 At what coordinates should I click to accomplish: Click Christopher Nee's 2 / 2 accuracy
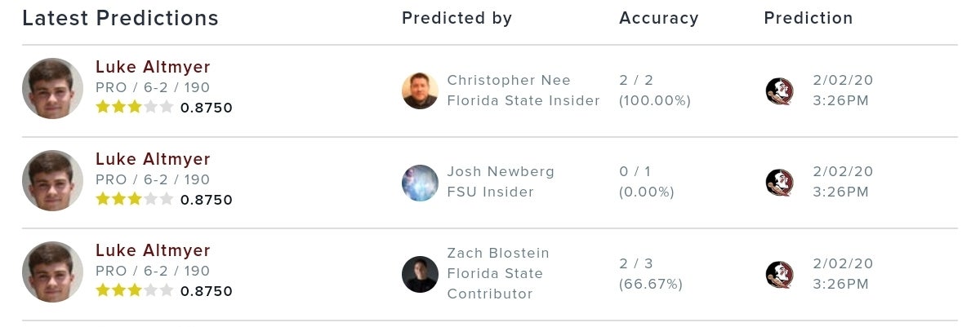636,80
